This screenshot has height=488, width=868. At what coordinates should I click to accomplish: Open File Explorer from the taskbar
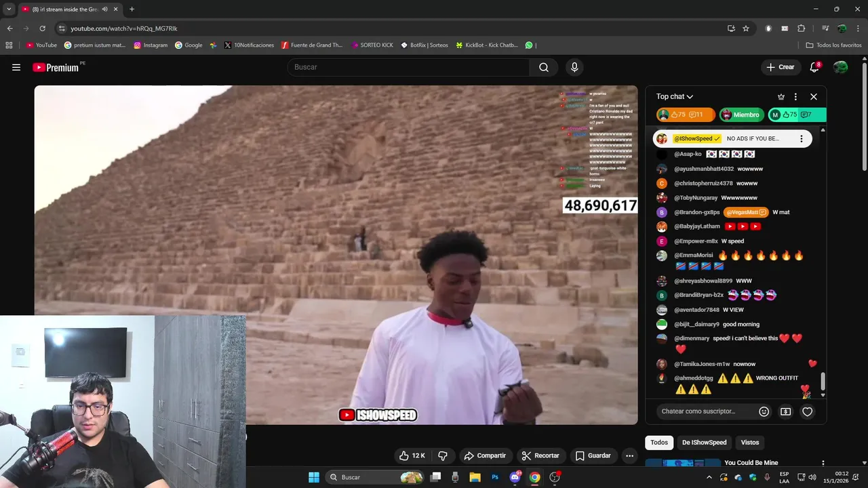click(475, 477)
